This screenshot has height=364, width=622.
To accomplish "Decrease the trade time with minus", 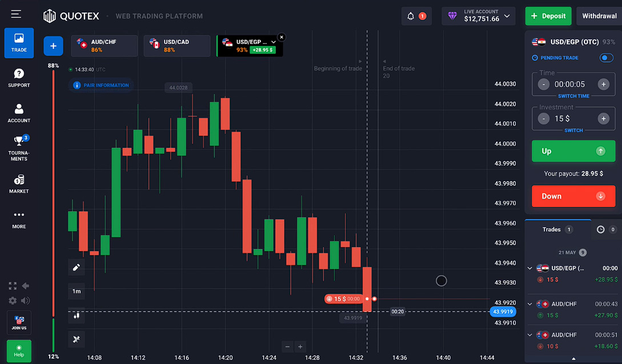I will click(x=544, y=84).
